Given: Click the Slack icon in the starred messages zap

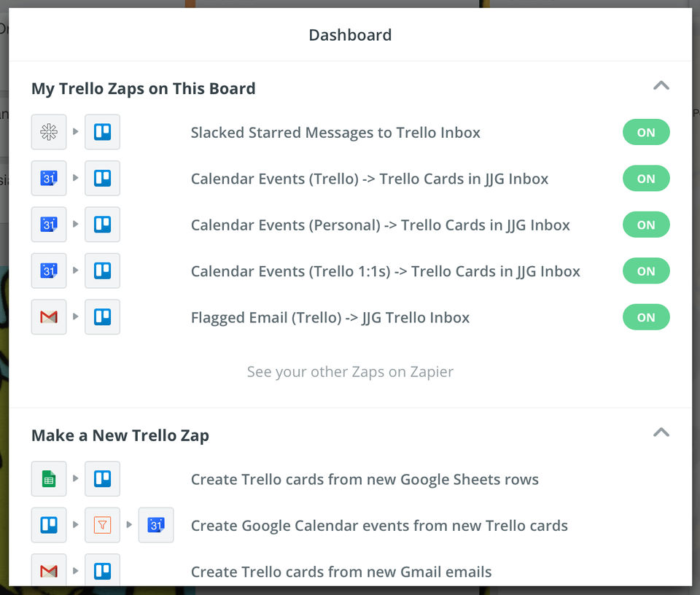Looking at the screenshot, I should (49, 132).
